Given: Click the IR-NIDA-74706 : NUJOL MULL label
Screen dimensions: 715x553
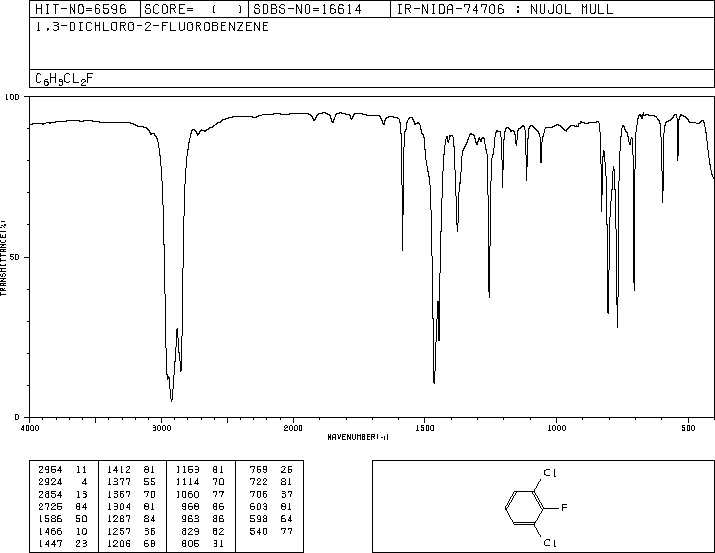Looking at the screenshot, I should pyautogui.click(x=505, y=9).
